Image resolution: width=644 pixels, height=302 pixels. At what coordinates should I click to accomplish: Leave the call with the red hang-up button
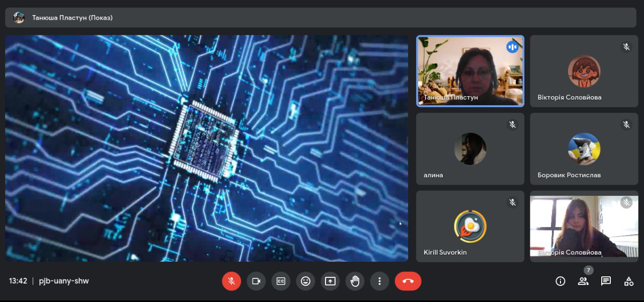click(x=408, y=281)
